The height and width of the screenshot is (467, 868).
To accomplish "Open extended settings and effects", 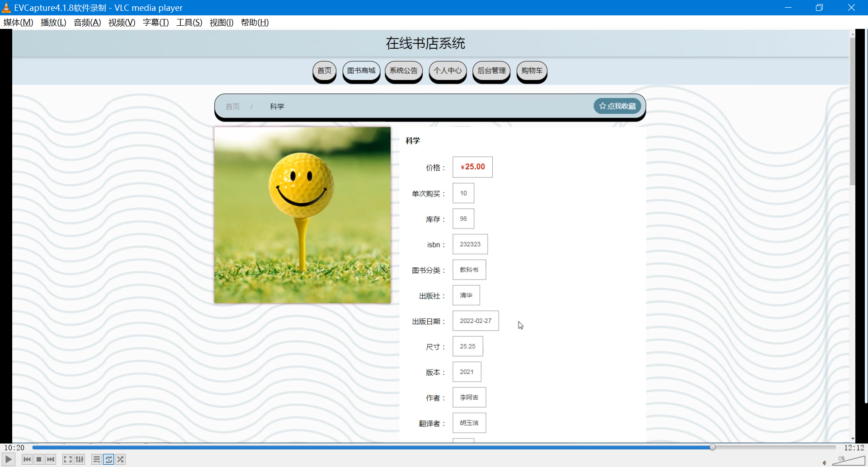I will (80, 459).
